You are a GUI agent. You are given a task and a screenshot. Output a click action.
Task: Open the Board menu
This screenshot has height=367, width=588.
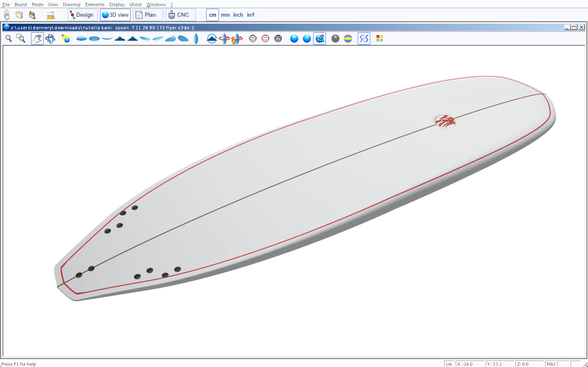[x=21, y=4]
